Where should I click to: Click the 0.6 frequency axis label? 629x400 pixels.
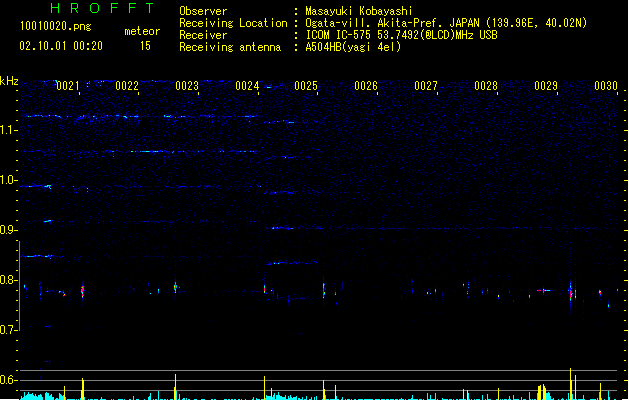click(x=8, y=380)
